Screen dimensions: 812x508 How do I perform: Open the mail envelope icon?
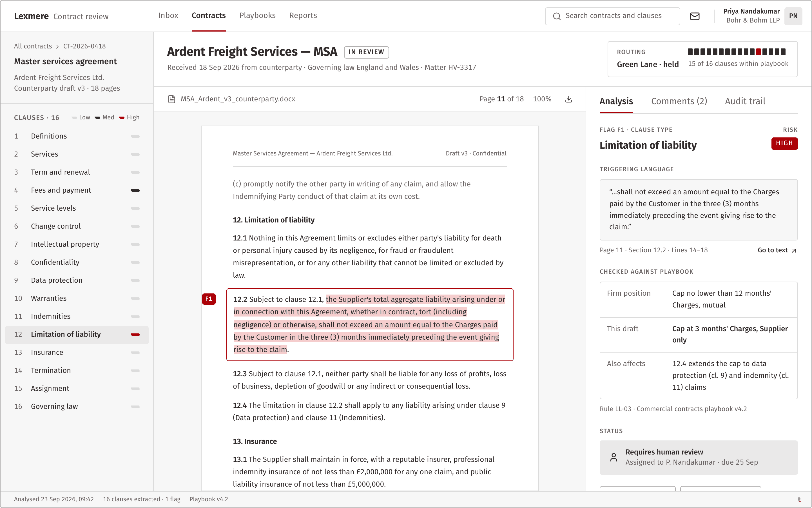tap(695, 16)
